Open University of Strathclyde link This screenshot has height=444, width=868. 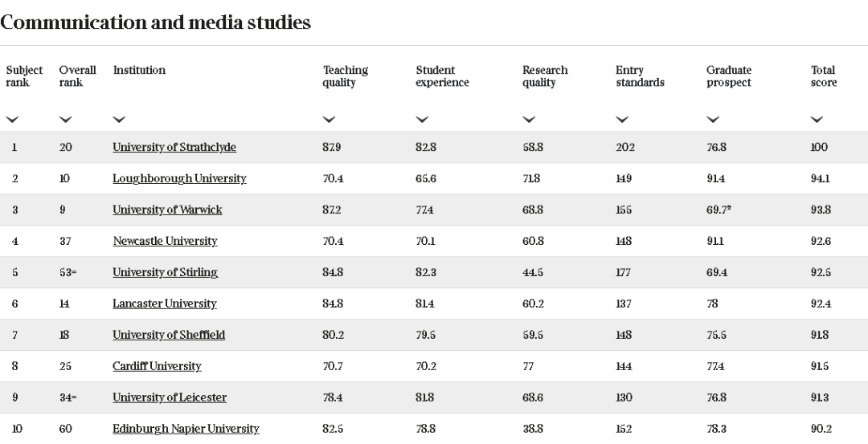tap(174, 147)
